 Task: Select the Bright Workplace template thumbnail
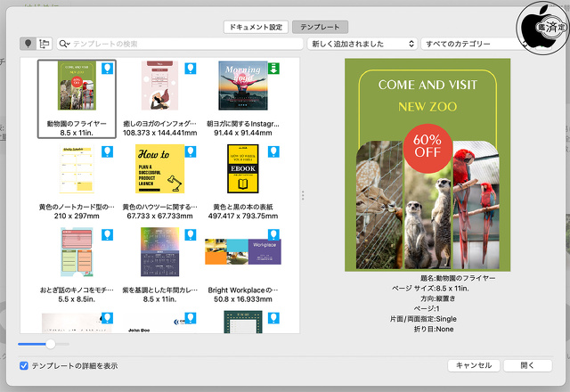(x=242, y=252)
